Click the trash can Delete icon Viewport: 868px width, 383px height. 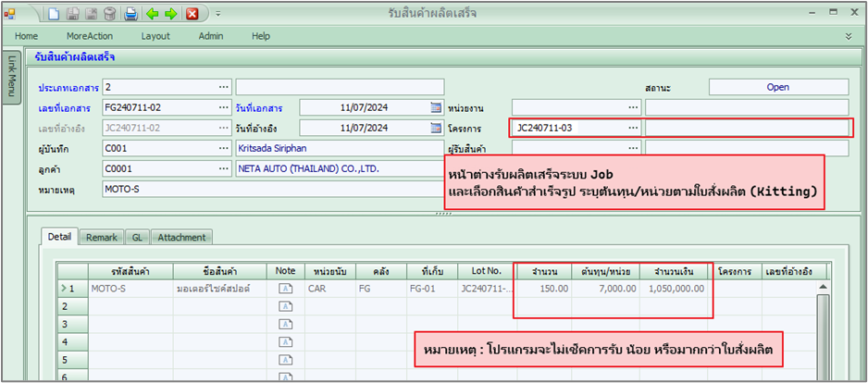pyautogui.click(x=110, y=13)
